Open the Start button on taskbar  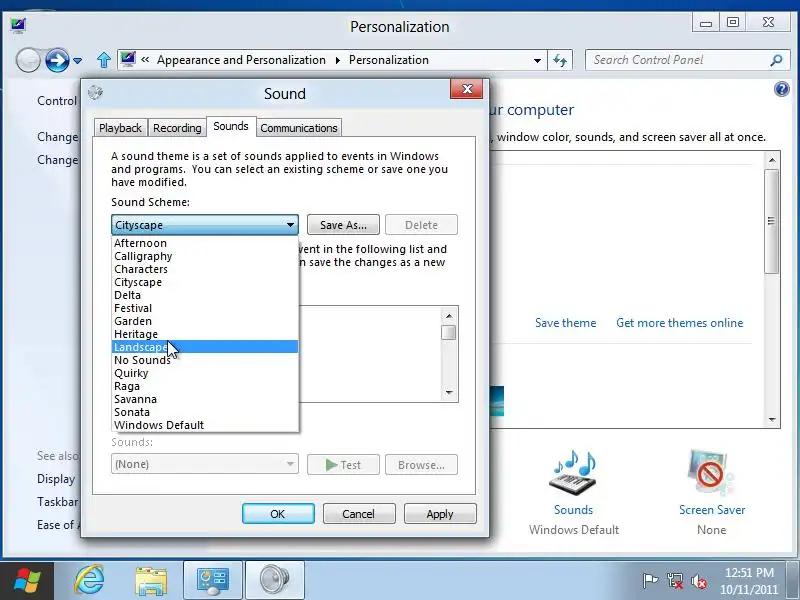tap(27, 581)
